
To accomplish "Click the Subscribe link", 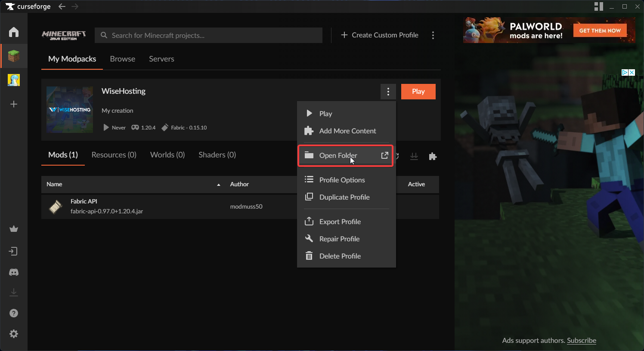I will tap(582, 340).
